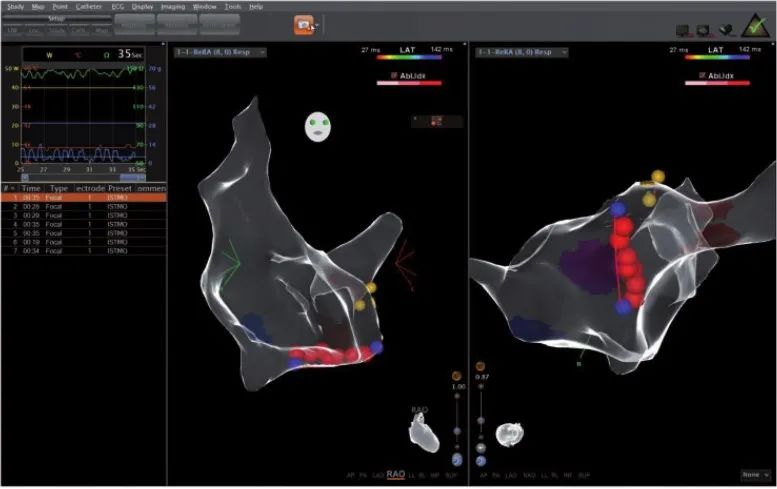Open the left map selector dropdown

(x=220, y=52)
